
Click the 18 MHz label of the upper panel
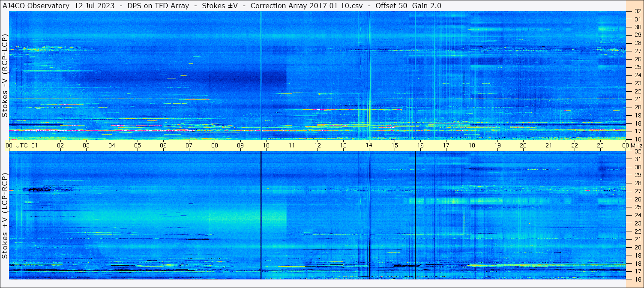tap(638, 123)
